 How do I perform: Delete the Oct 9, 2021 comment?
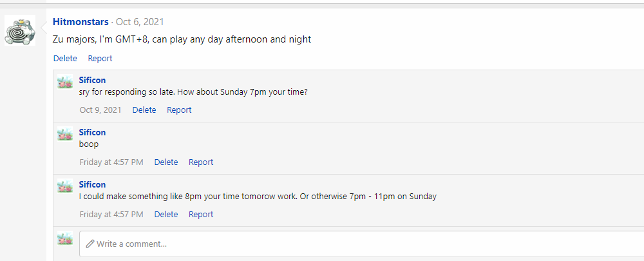pyautogui.click(x=144, y=110)
